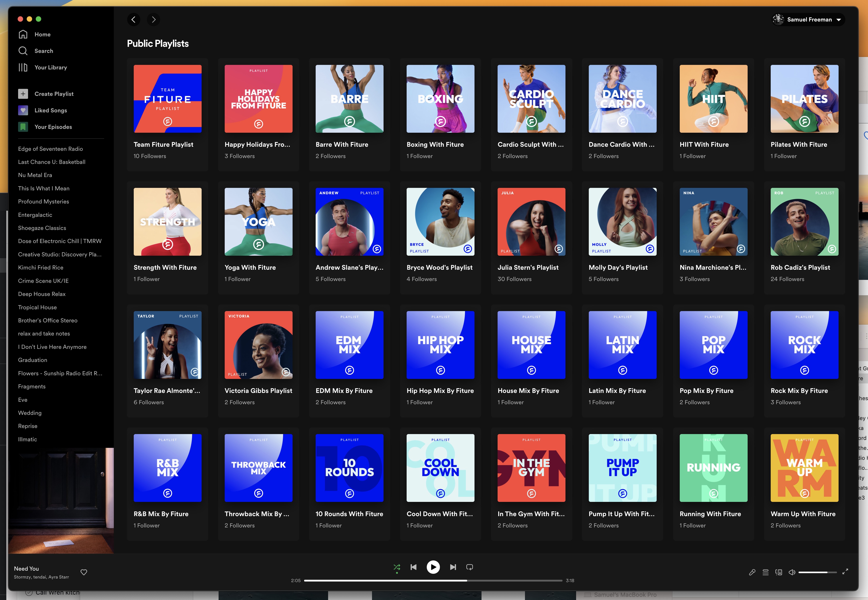868x600 pixels.
Task: Toggle repeat mode
Action: click(x=470, y=567)
